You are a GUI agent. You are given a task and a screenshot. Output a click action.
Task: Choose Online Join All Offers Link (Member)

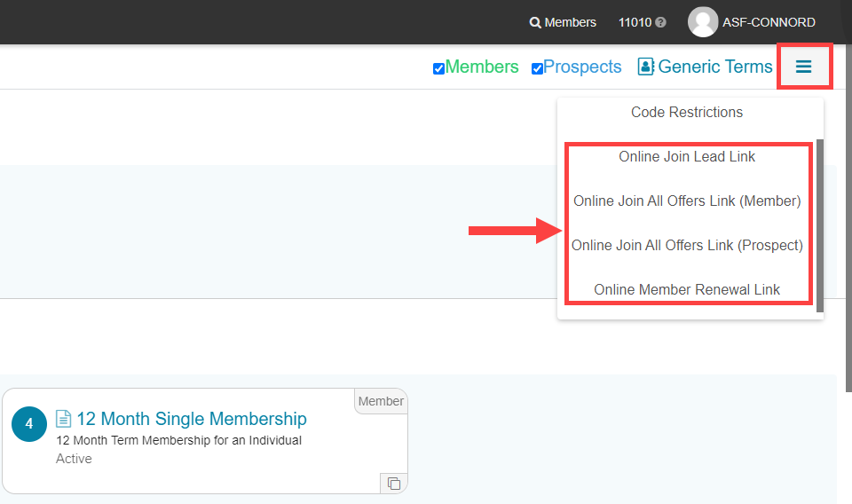tap(687, 201)
